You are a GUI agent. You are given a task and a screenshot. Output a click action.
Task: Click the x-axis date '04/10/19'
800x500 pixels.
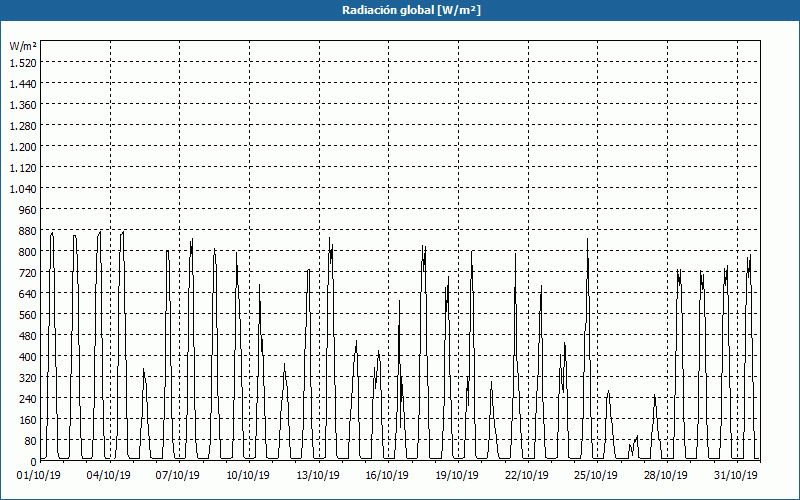click(109, 476)
